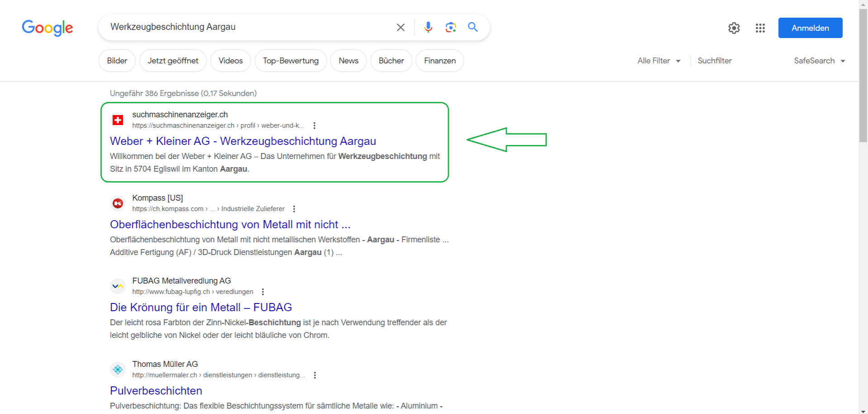Click the Anmelden button
868x414 pixels.
coord(810,28)
